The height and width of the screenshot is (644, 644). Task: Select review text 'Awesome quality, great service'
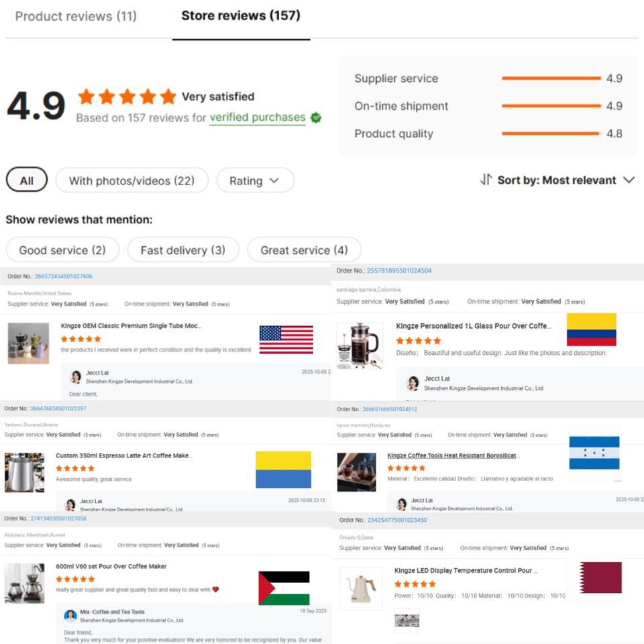coord(94,479)
